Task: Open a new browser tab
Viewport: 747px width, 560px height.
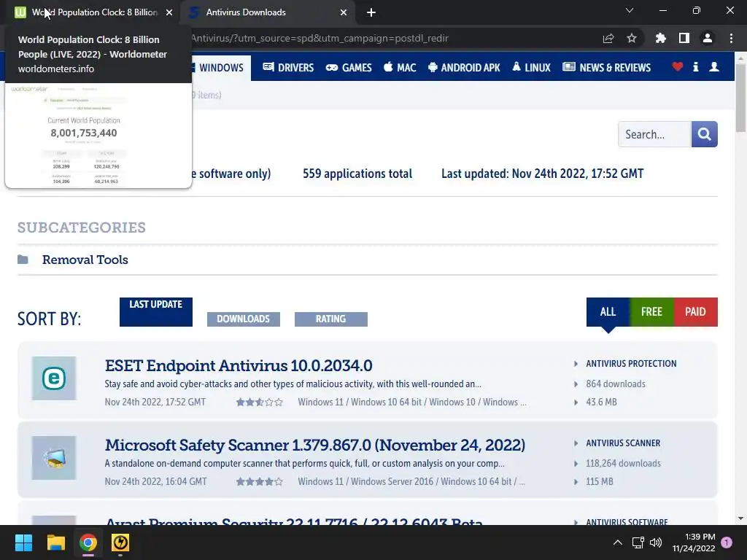Action: [x=371, y=12]
